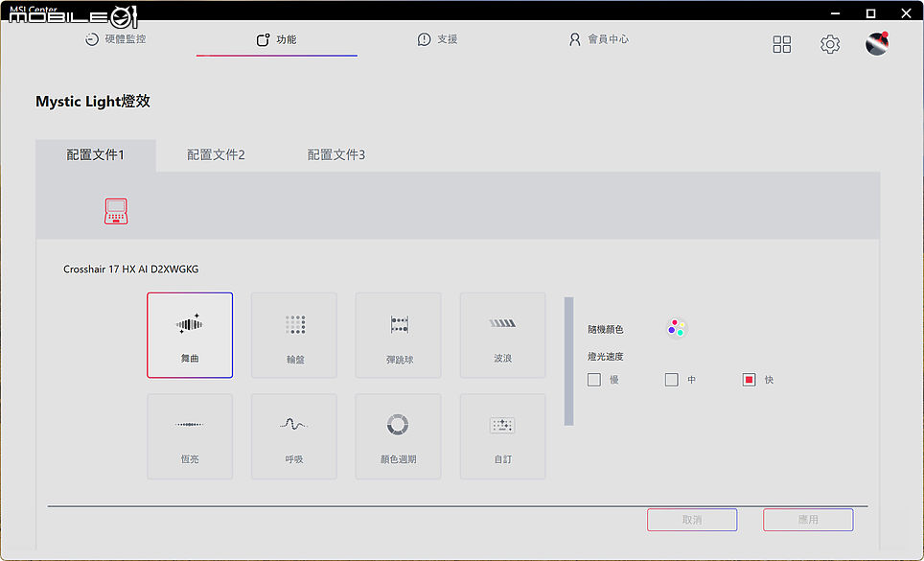Click the Mystic Light燈效 heading
This screenshot has height=561, width=924.
coord(93,102)
